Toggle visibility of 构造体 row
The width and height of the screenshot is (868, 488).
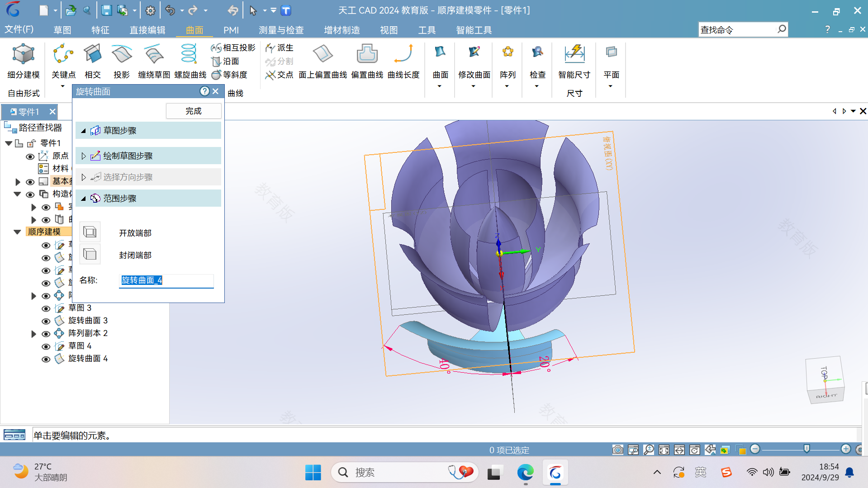[x=30, y=194]
